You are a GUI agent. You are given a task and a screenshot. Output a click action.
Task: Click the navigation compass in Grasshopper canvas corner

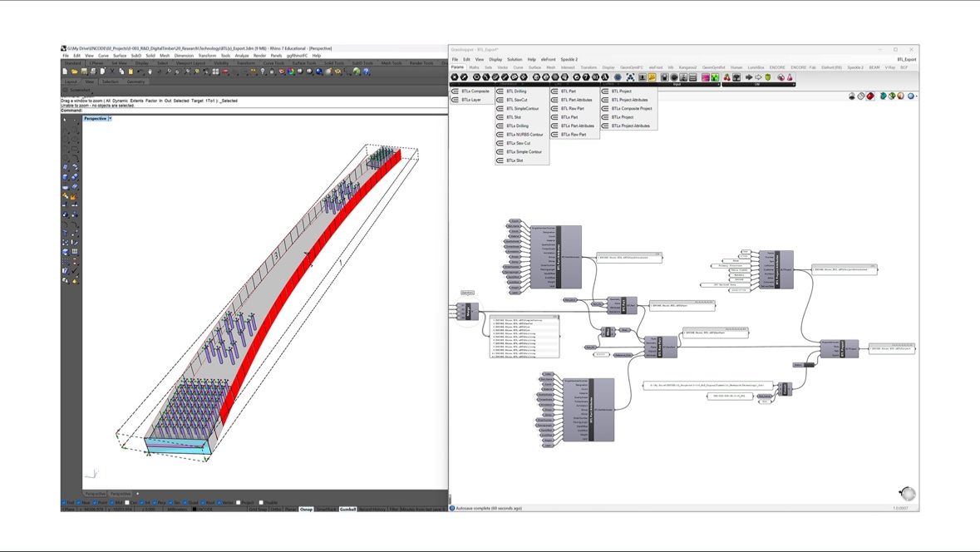[907, 493]
